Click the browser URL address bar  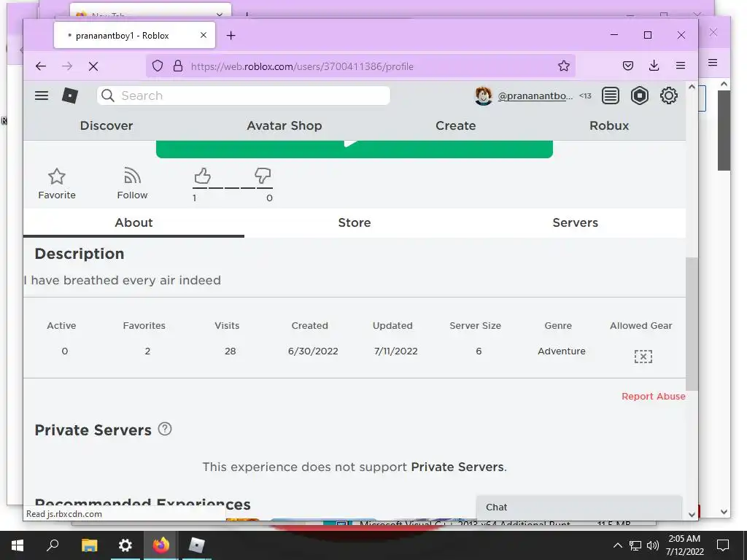pos(360,66)
